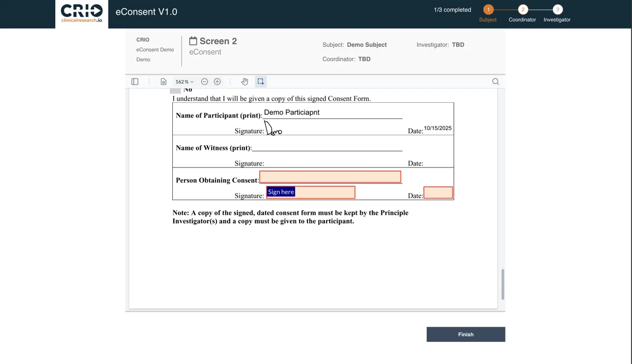Open the 162% zoom level dropdown
Viewport: 632px width, 364px height.
click(x=184, y=82)
